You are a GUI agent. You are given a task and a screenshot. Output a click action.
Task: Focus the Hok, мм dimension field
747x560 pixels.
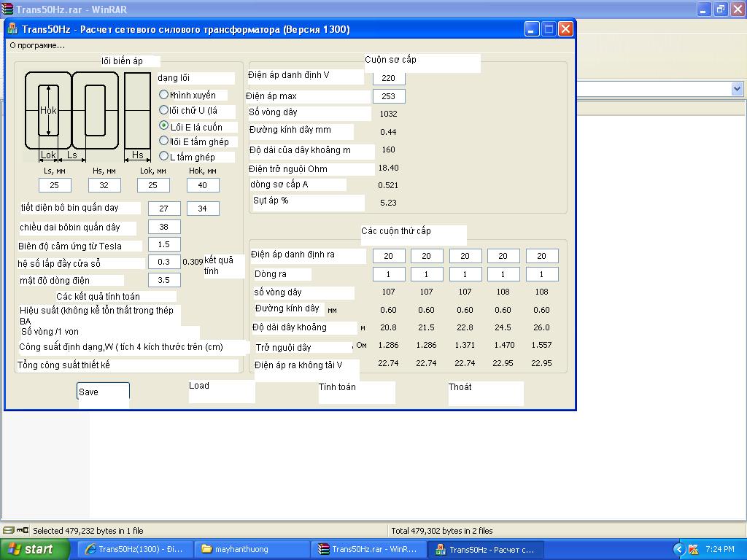[x=203, y=185]
